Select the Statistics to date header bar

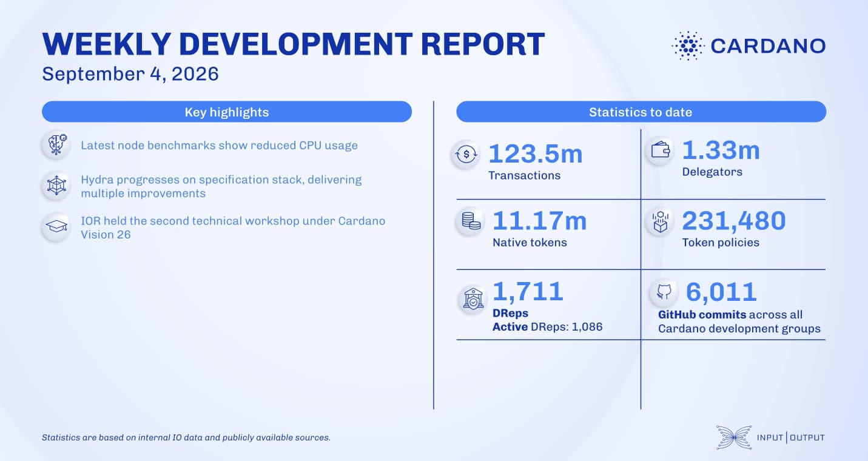coord(641,112)
